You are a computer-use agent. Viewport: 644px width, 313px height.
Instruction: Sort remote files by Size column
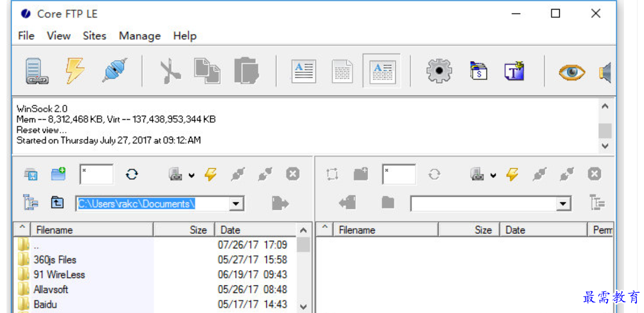click(469, 230)
